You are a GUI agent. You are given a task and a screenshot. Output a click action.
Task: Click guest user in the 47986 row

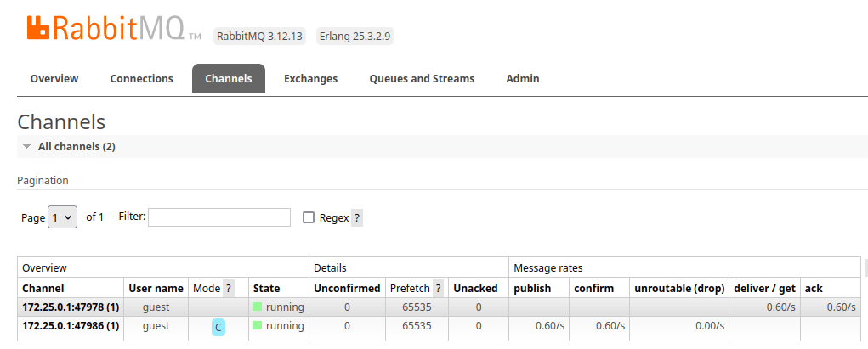click(156, 326)
